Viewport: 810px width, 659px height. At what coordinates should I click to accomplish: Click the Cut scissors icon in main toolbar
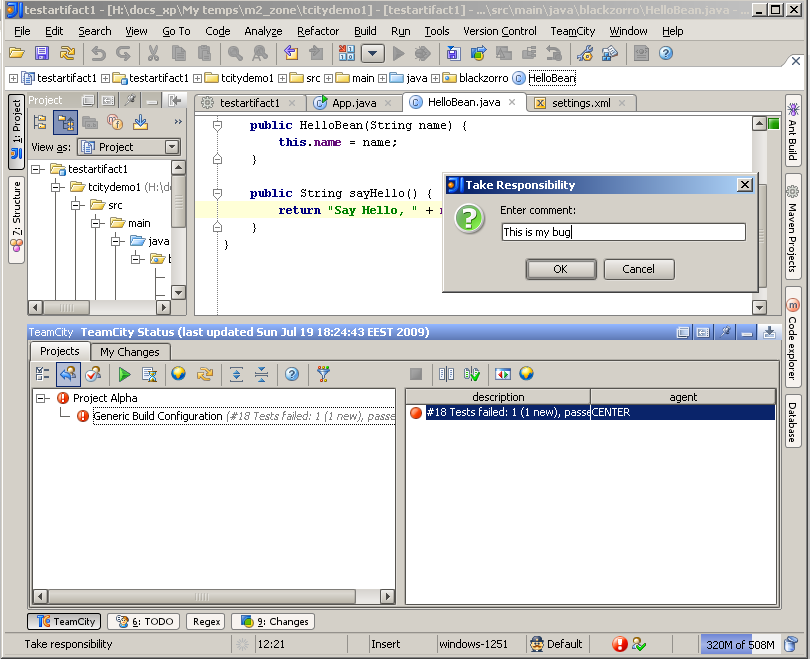[x=154, y=53]
